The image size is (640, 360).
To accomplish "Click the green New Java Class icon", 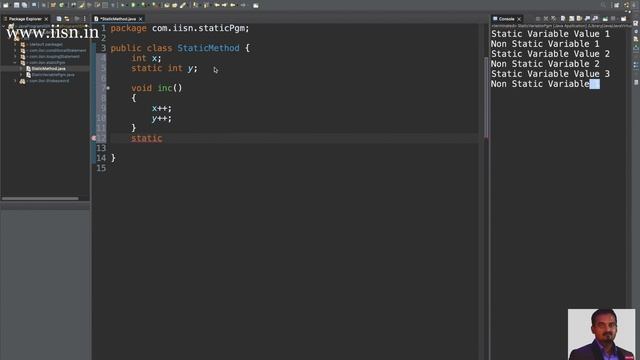I will click(61, 5).
